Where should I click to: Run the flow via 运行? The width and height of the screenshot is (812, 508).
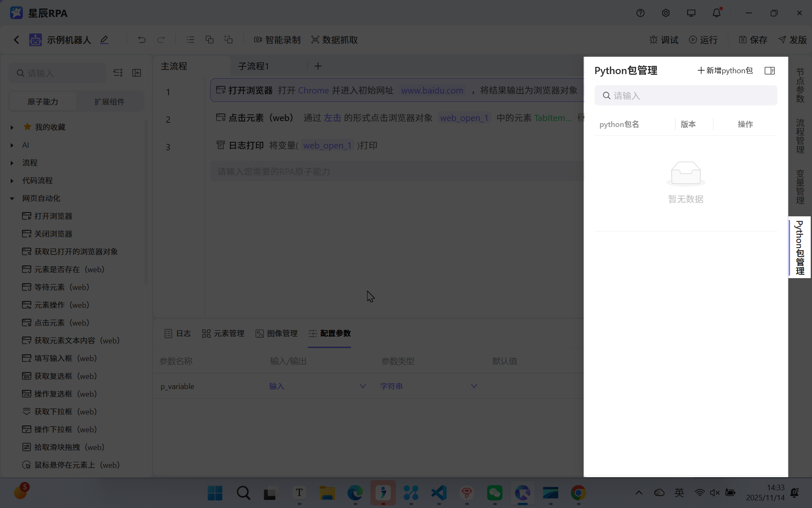pos(703,39)
